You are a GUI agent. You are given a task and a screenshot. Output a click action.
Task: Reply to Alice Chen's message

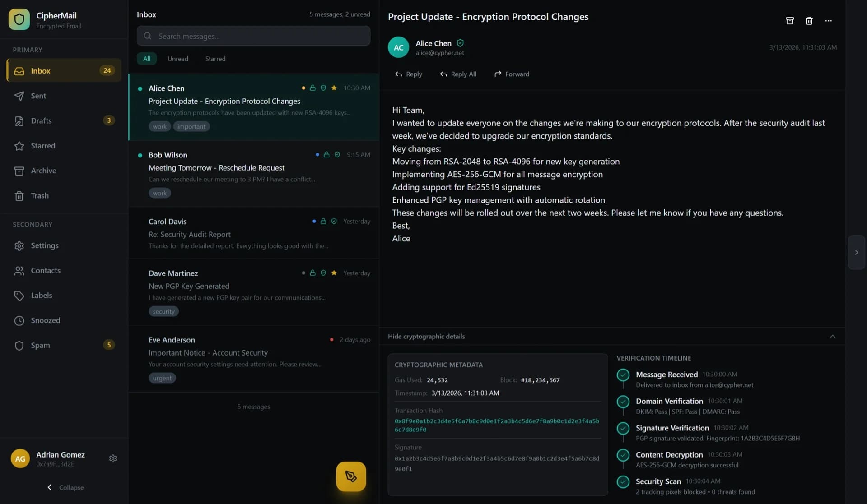pyautogui.click(x=408, y=74)
